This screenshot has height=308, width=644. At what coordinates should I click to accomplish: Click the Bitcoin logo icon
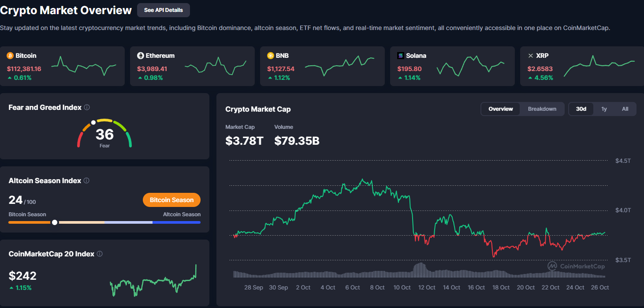(10, 56)
